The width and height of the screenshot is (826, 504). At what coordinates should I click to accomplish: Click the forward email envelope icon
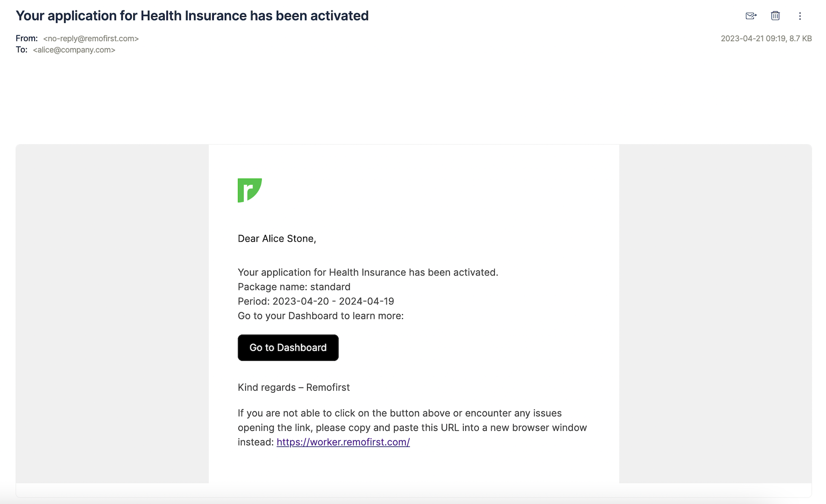(x=751, y=16)
